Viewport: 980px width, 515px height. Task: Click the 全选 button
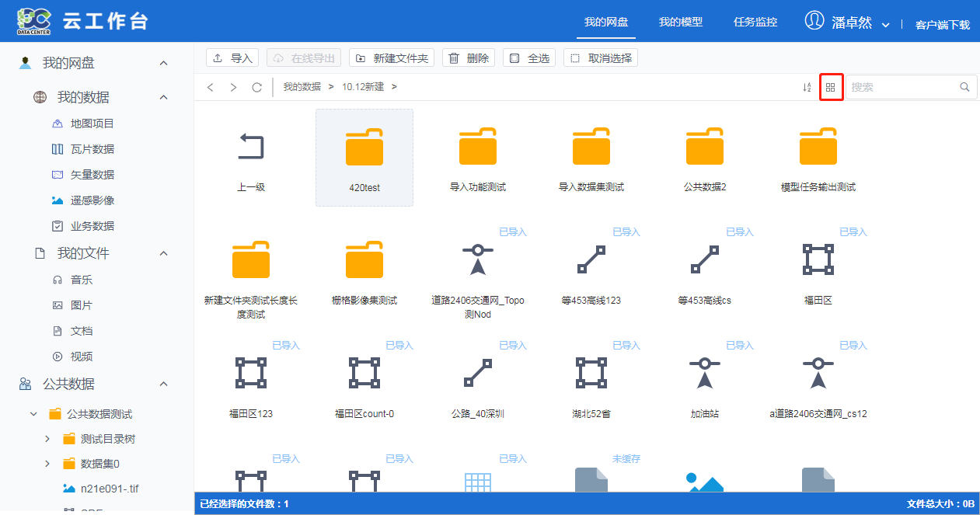click(x=529, y=58)
